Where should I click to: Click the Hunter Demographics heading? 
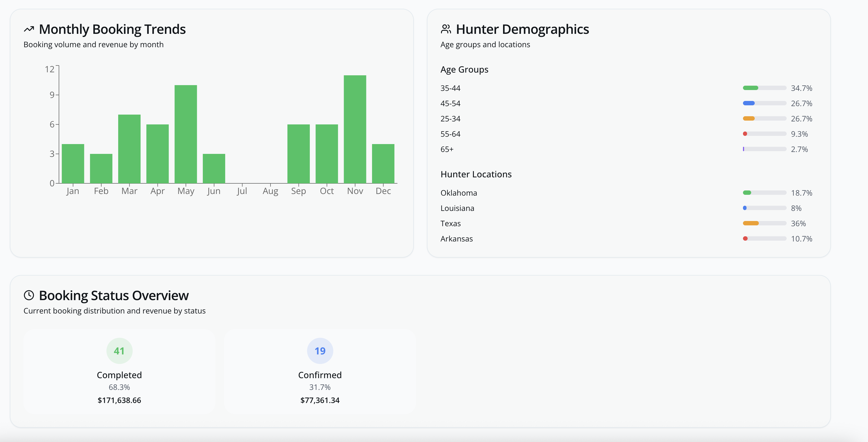[522, 29]
